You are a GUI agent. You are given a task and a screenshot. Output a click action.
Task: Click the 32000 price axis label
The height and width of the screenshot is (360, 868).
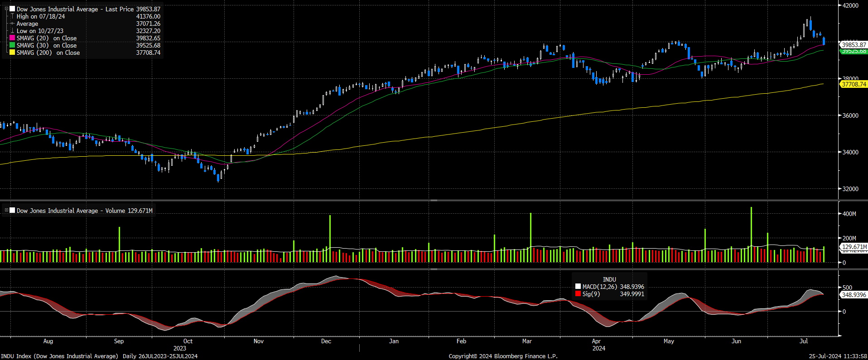850,189
